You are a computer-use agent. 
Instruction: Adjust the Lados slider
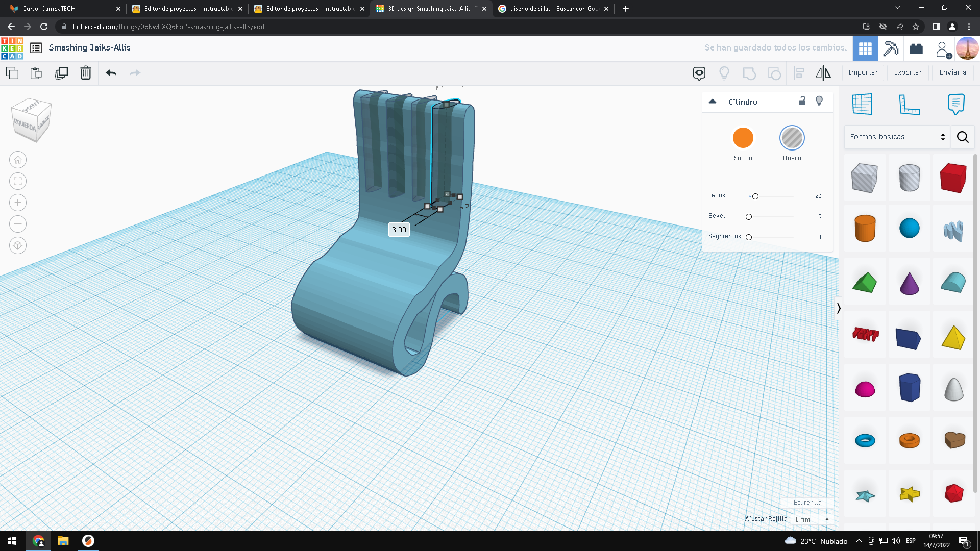(x=755, y=196)
